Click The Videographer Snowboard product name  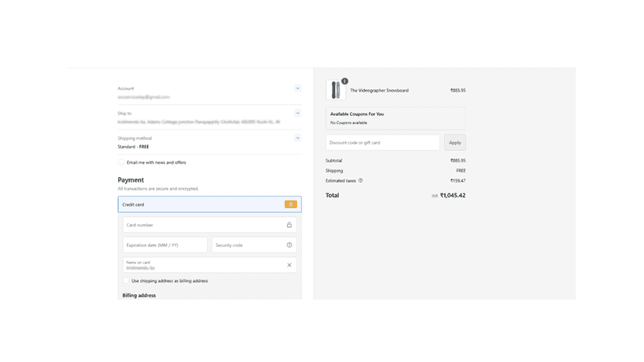click(379, 90)
